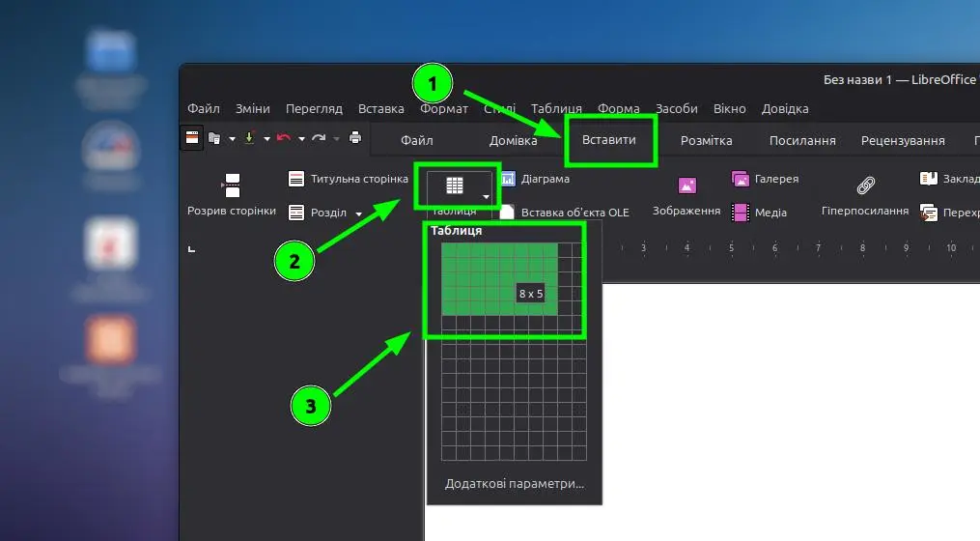This screenshot has height=541, width=980.
Task: Click the Титульна сторінка label
Action: click(359, 179)
